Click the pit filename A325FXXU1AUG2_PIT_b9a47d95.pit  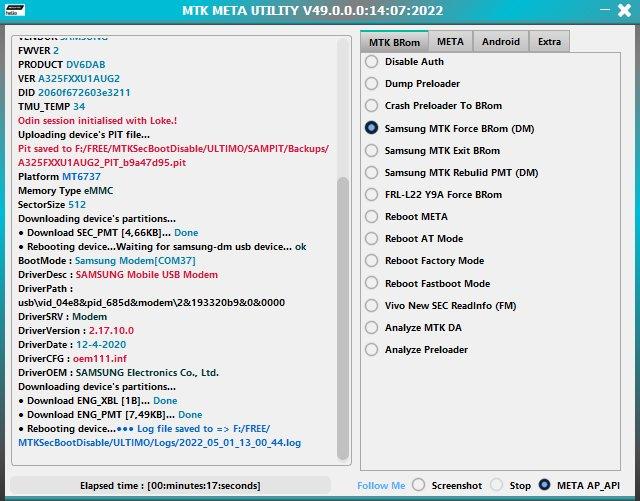click(x=102, y=163)
